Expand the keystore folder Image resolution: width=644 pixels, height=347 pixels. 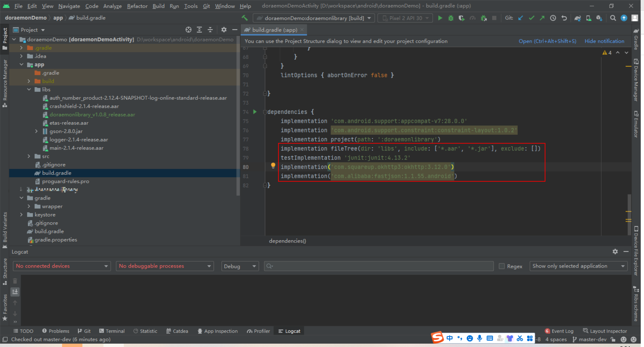pos(21,215)
